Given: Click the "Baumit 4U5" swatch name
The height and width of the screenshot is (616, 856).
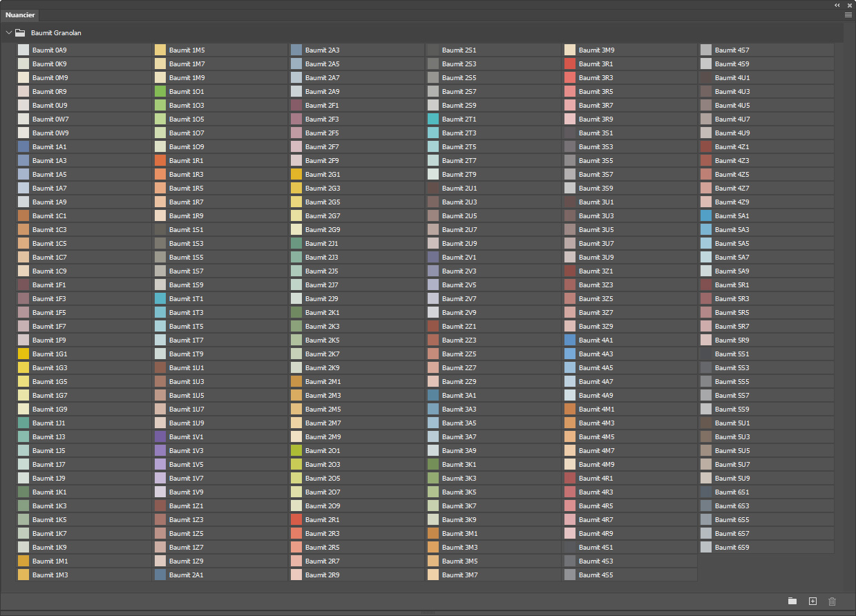Looking at the screenshot, I should pyautogui.click(x=732, y=105).
